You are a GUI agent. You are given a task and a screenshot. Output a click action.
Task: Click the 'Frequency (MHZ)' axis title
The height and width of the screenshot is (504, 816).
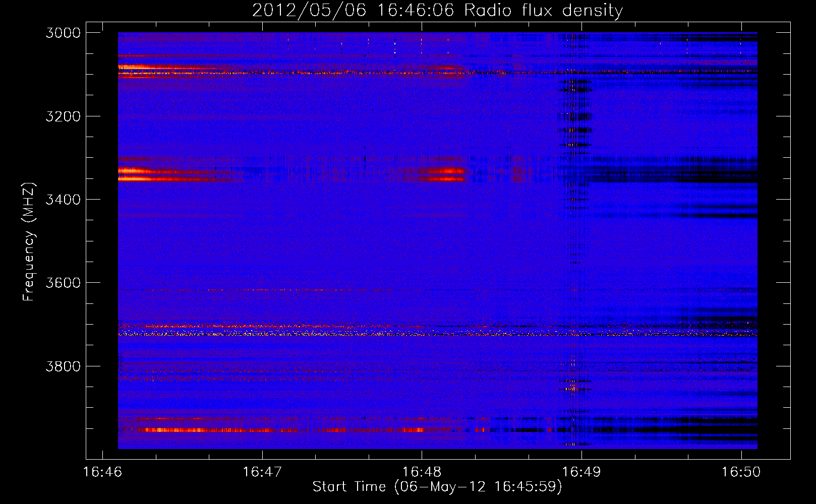(29, 242)
